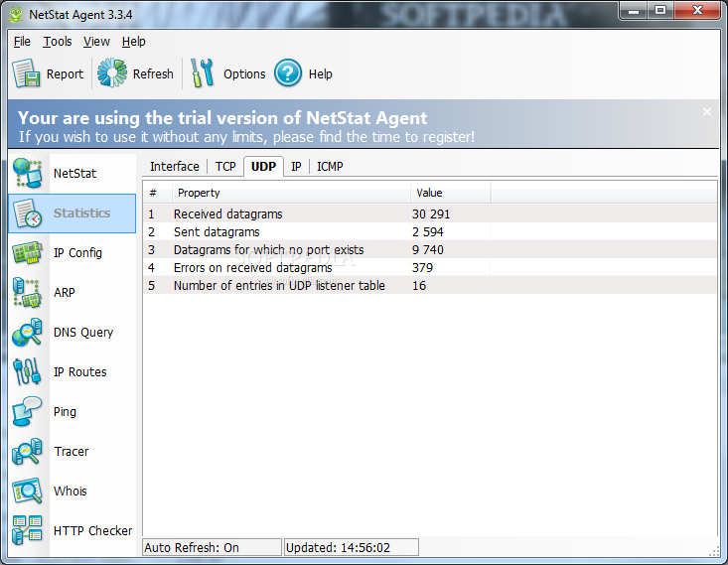Open the File menu

[22, 42]
